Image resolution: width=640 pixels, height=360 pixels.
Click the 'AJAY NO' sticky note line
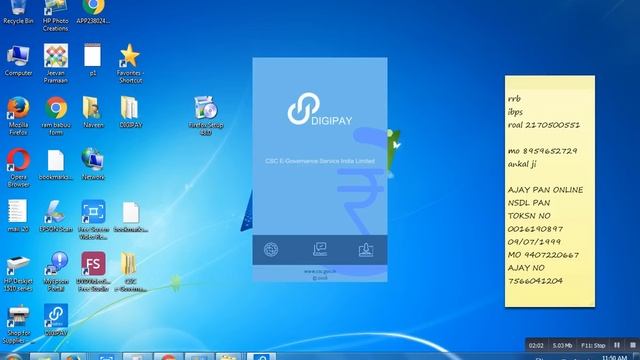coord(526,268)
